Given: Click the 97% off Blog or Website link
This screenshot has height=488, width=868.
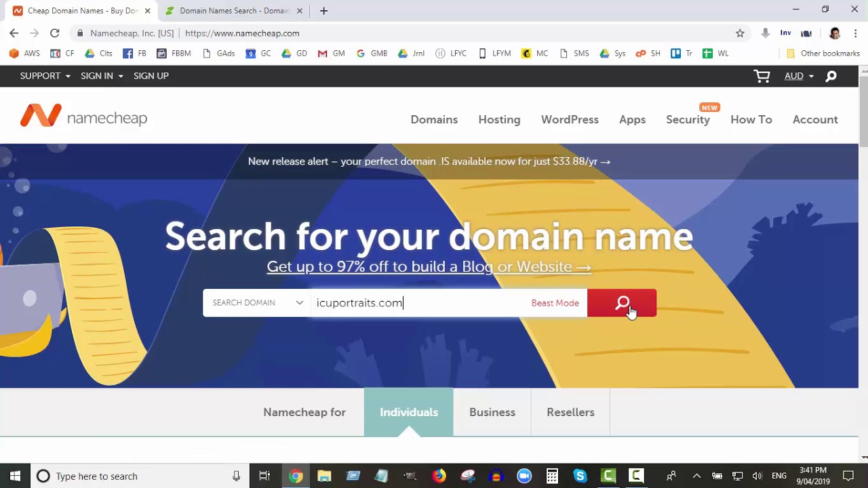Looking at the screenshot, I should point(429,266).
